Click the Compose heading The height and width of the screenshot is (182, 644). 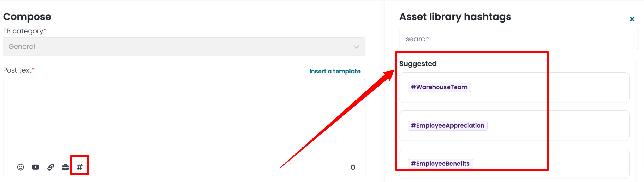(x=27, y=17)
